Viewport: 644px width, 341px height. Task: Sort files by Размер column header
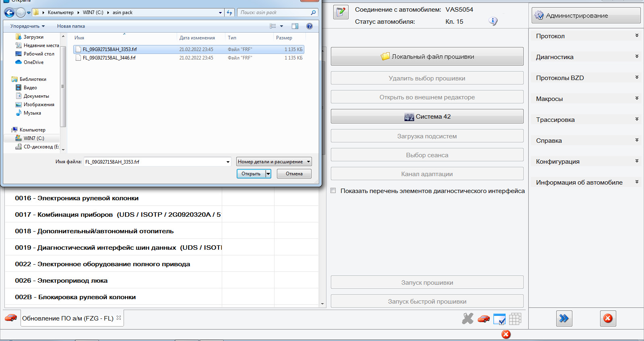pos(289,38)
